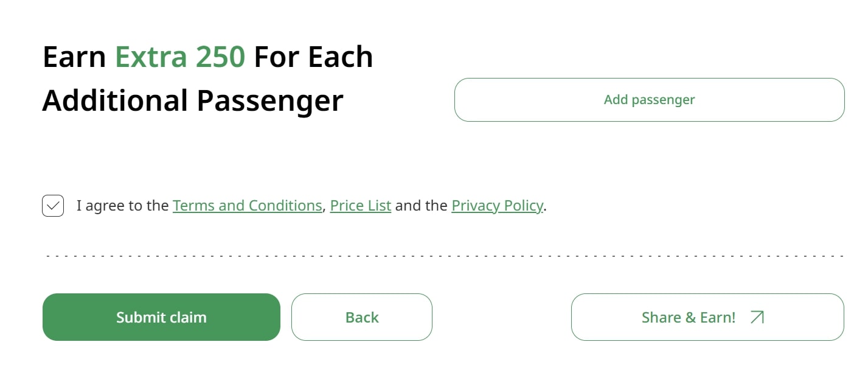
Task: Open the Share & Earn! option
Action: [x=707, y=317]
